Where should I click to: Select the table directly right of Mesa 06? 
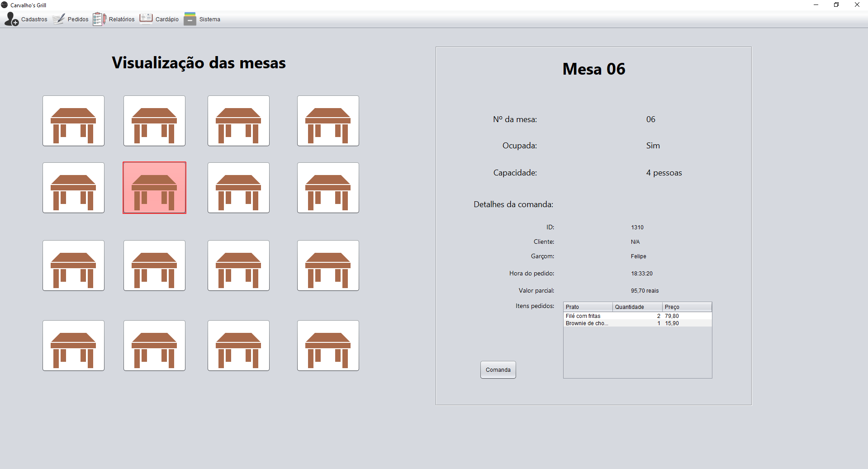pos(238,187)
